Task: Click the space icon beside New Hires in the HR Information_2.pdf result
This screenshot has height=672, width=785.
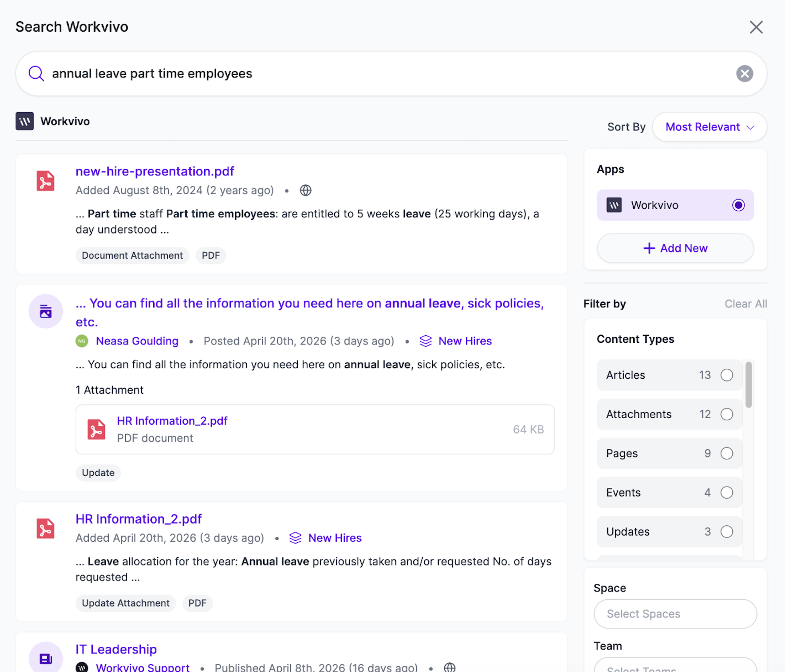Action: tap(295, 538)
